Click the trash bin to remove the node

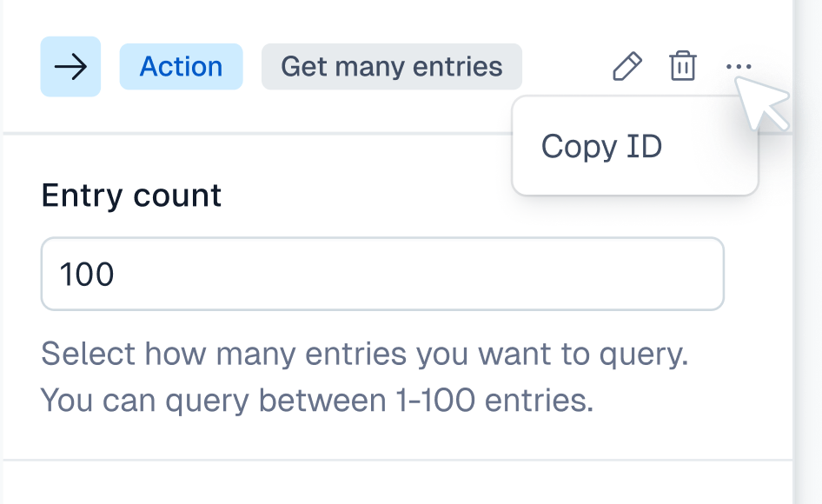pos(683,66)
